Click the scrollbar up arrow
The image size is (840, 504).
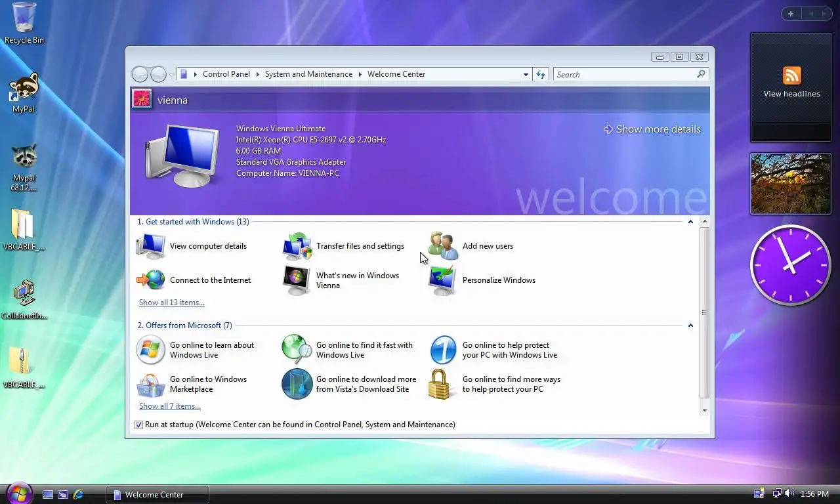click(705, 222)
